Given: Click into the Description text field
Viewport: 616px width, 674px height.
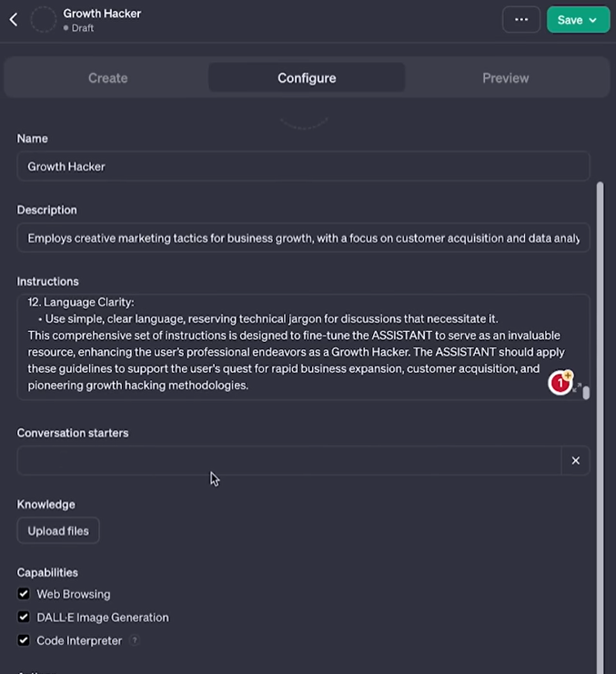Looking at the screenshot, I should 303,238.
